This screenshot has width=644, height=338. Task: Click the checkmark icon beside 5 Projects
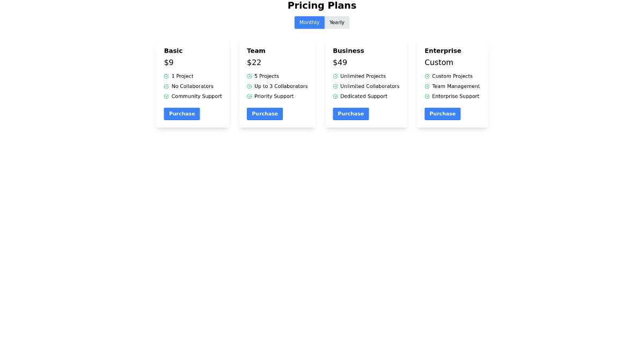pyautogui.click(x=250, y=76)
